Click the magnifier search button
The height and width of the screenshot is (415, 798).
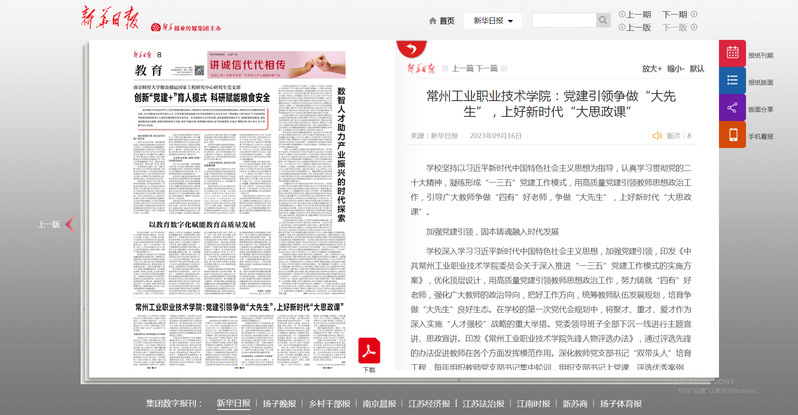pos(603,20)
